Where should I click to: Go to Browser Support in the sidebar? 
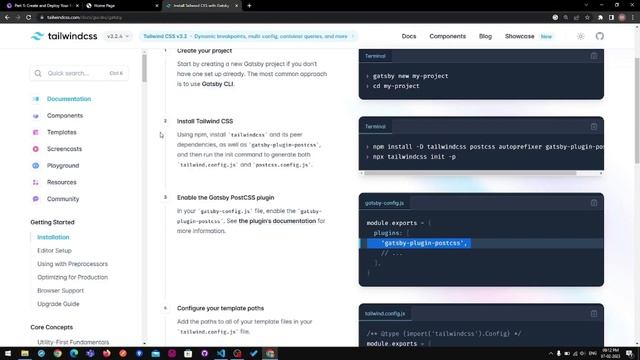point(60,291)
